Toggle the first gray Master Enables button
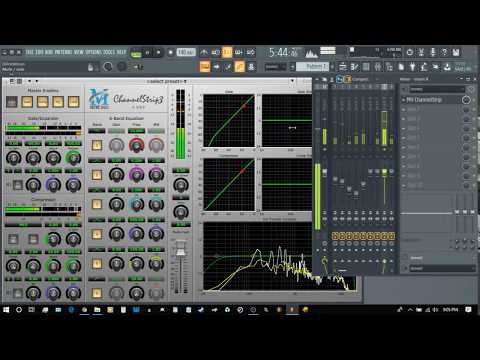Viewport: 480px width, 360px height. pos(12,102)
